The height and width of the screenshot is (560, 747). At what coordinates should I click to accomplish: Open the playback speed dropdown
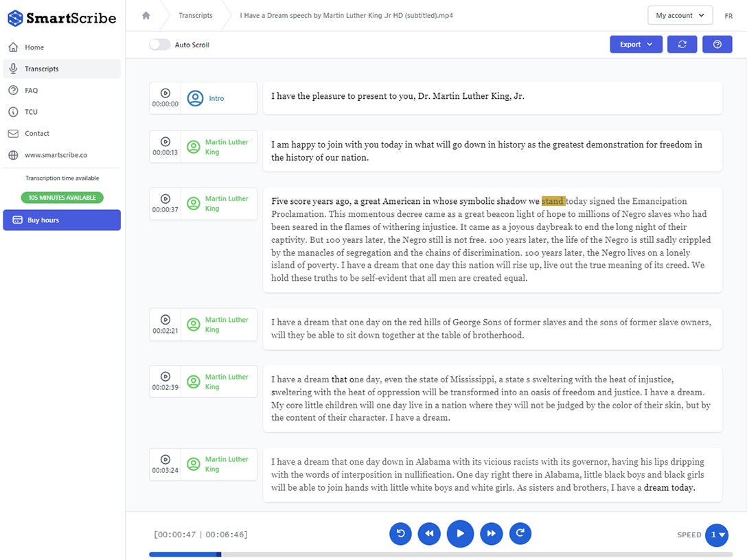coord(717,535)
